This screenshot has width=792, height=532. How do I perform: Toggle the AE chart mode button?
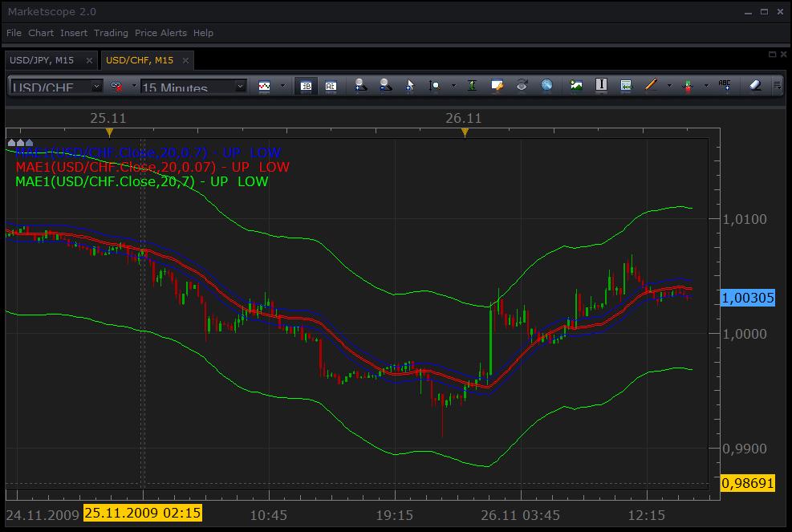click(x=331, y=86)
